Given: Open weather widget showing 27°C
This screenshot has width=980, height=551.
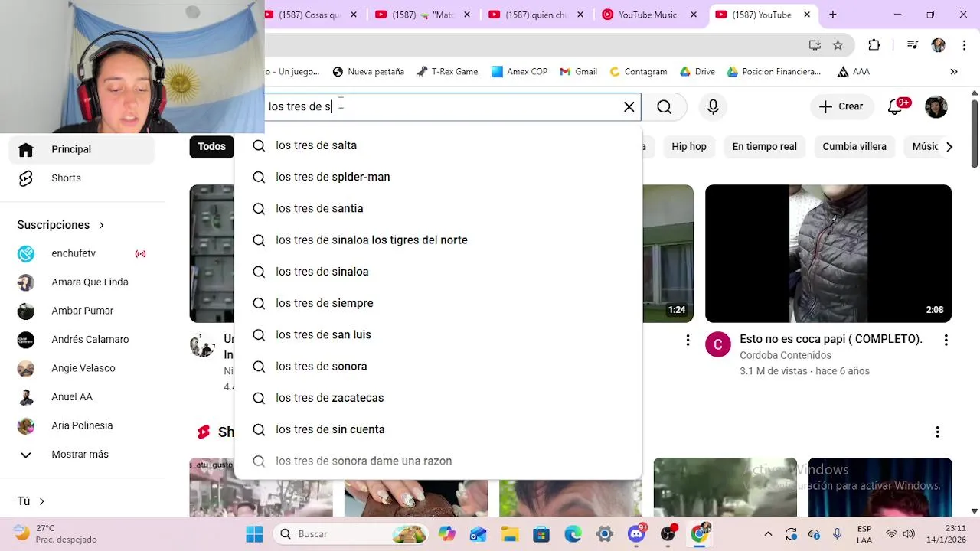Looking at the screenshot, I should pyautogui.click(x=55, y=533).
